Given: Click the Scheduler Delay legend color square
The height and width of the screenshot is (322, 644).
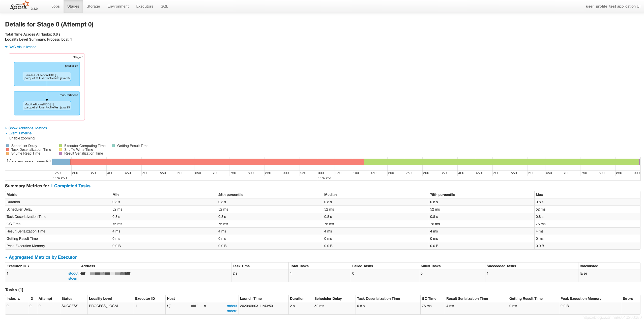Looking at the screenshot, I should (8, 146).
